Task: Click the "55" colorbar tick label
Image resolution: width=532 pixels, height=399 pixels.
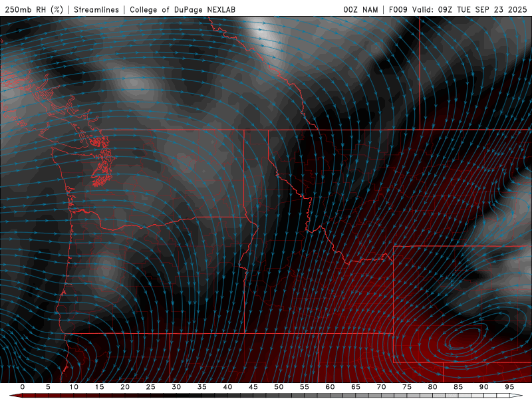Action: click(x=305, y=387)
